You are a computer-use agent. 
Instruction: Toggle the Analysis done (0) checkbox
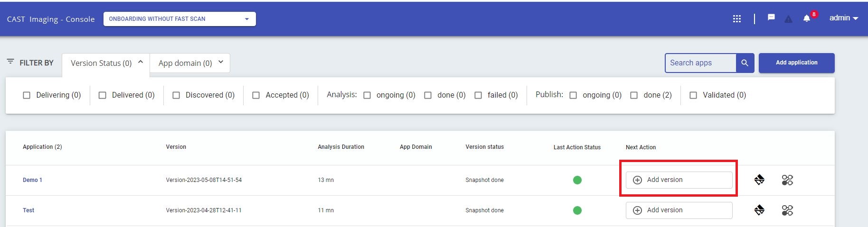pyautogui.click(x=428, y=95)
